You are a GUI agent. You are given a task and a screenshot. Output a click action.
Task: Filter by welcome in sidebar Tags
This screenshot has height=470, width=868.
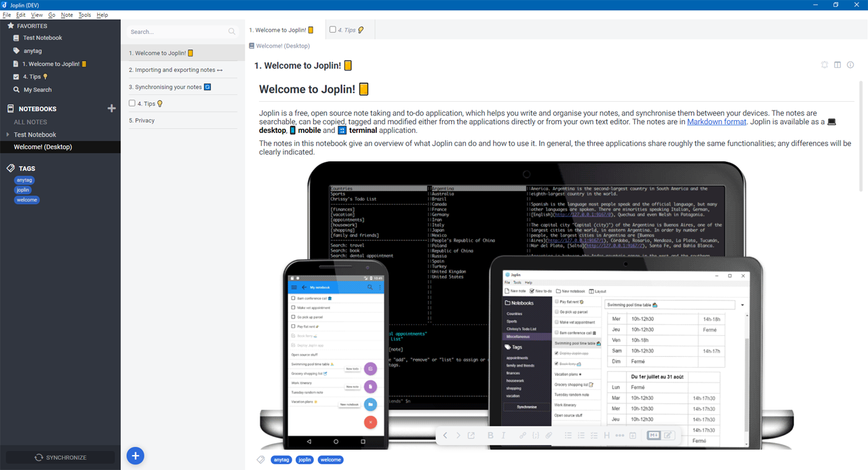tap(27, 200)
